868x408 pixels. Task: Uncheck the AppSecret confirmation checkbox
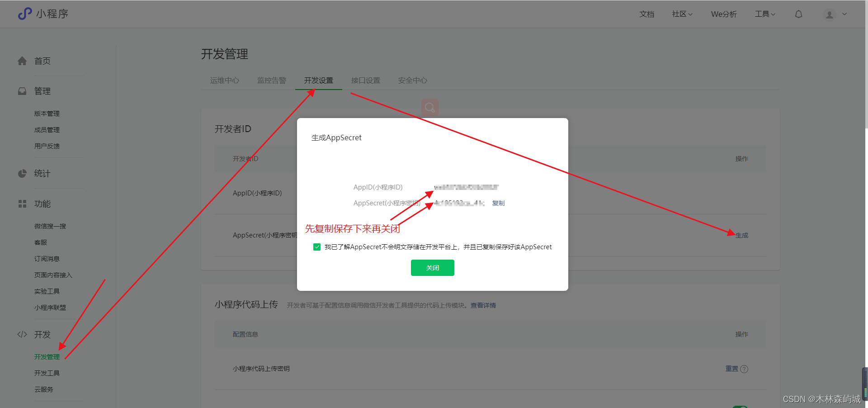pyautogui.click(x=316, y=247)
